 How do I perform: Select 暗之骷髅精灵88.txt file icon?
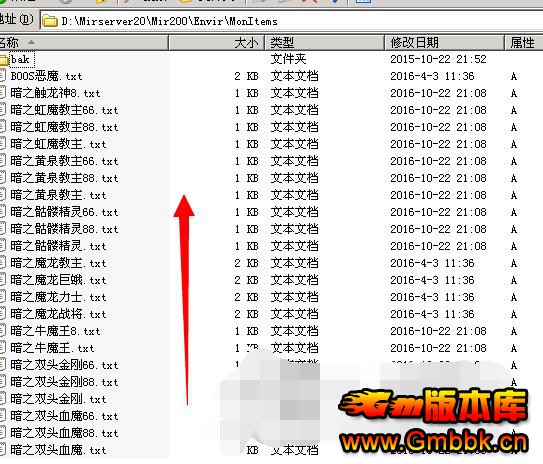(3, 229)
